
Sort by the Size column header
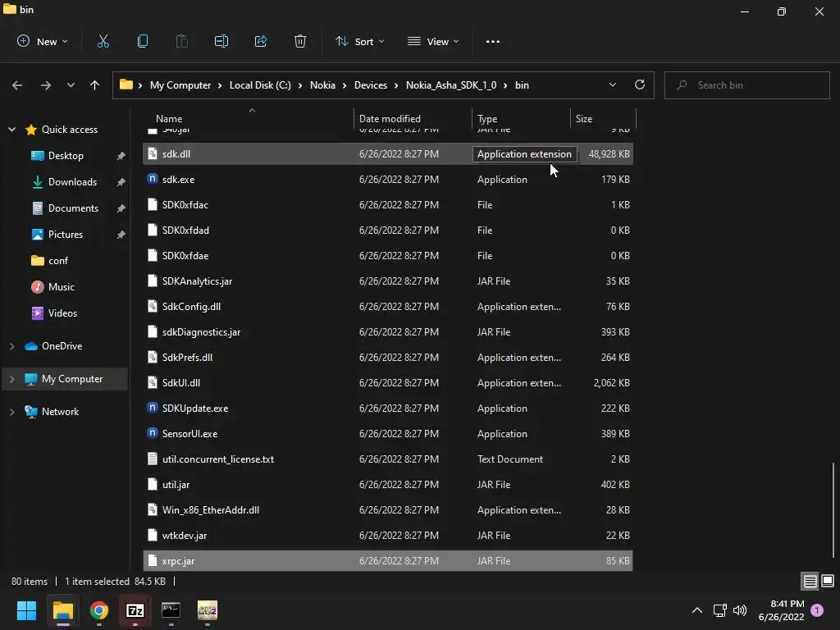point(584,118)
